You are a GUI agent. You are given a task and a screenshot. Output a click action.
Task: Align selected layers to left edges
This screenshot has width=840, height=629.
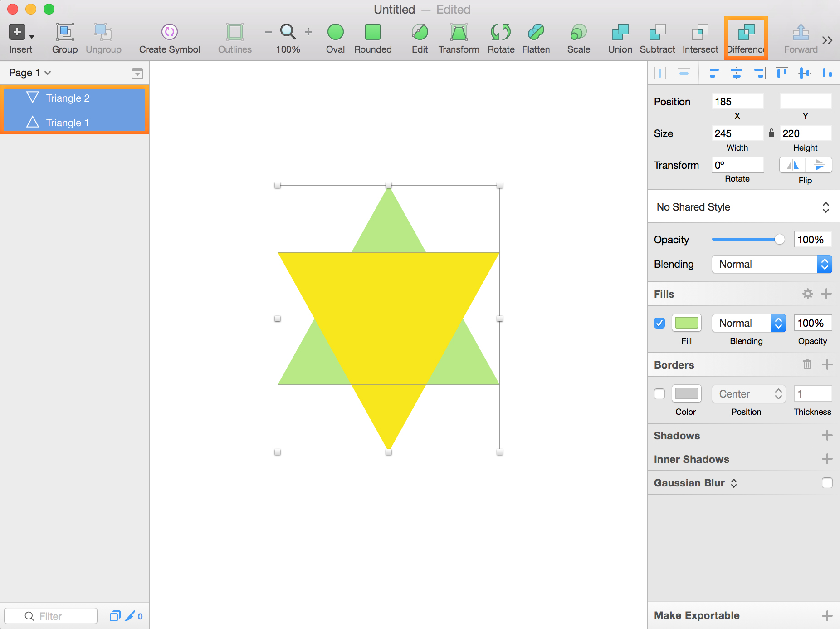pos(713,73)
